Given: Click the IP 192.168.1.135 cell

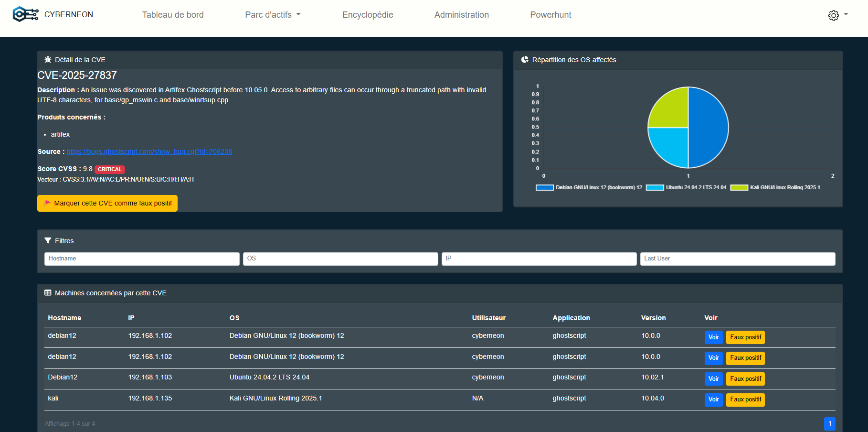Looking at the screenshot, I should click(150, 398).
